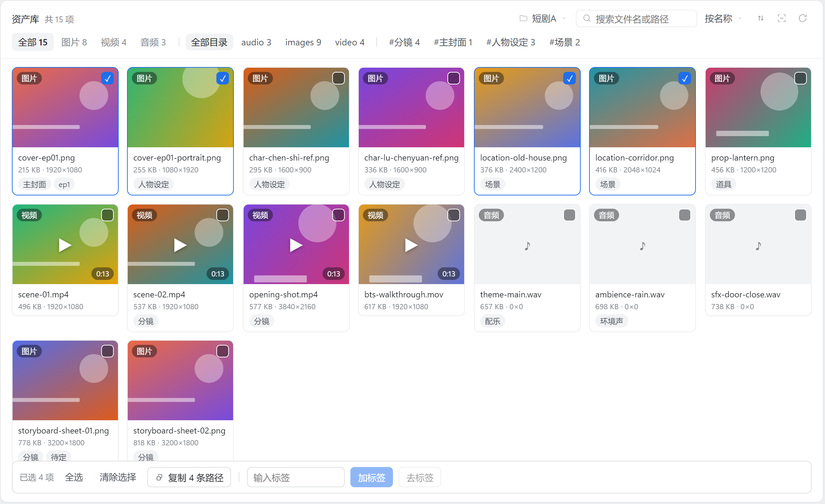The image size is (825, 504).
Task: Check prop-lantern.png checkbox
Action: pos(801,79)
